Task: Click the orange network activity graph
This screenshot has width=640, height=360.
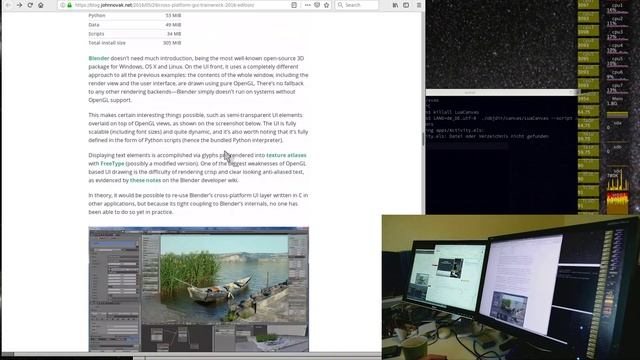Action: tap(618, 204)
